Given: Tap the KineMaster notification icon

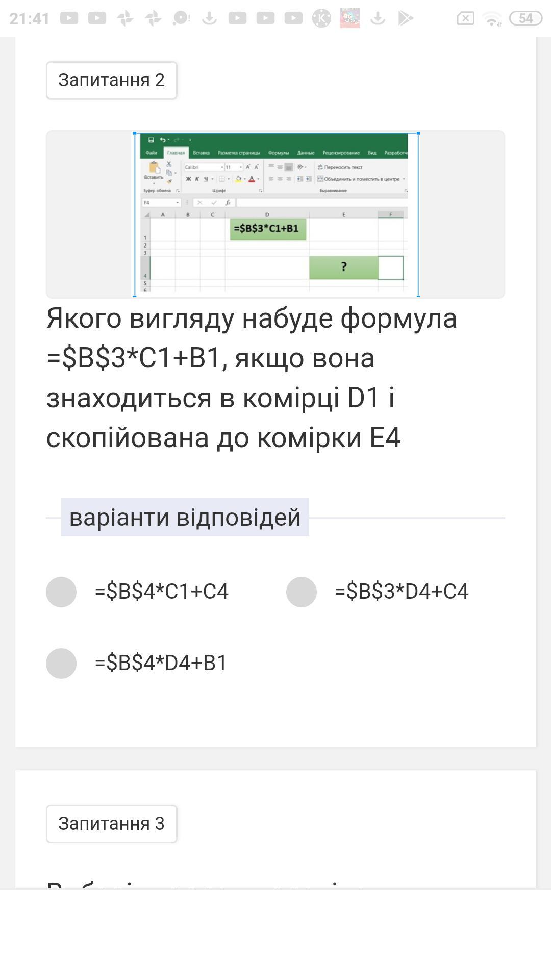Looking at the screenshot, I should (x=321, y=18).
